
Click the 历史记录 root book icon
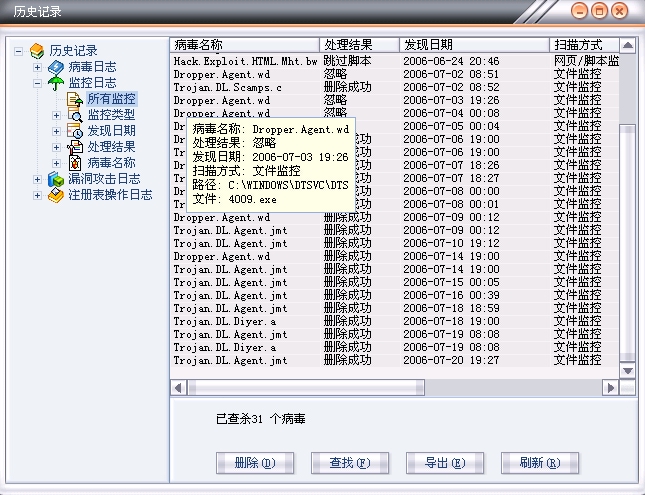pos(37,51)
